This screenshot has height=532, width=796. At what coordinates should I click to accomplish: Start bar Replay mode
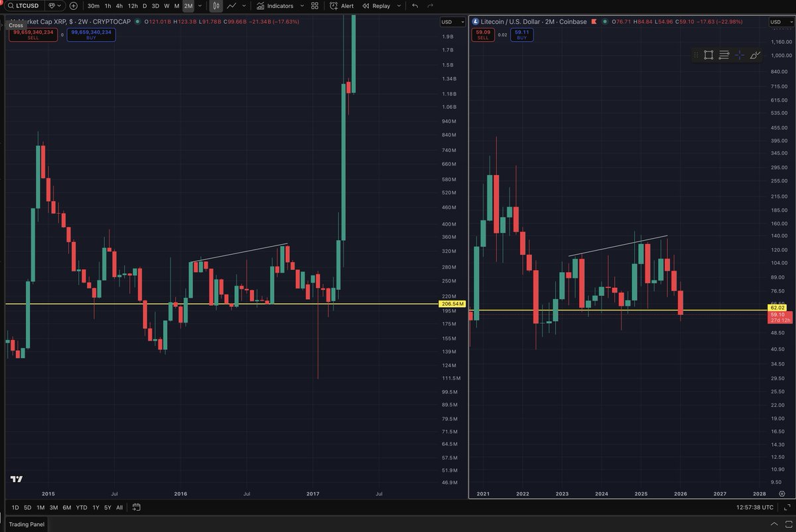pos(375,6)
